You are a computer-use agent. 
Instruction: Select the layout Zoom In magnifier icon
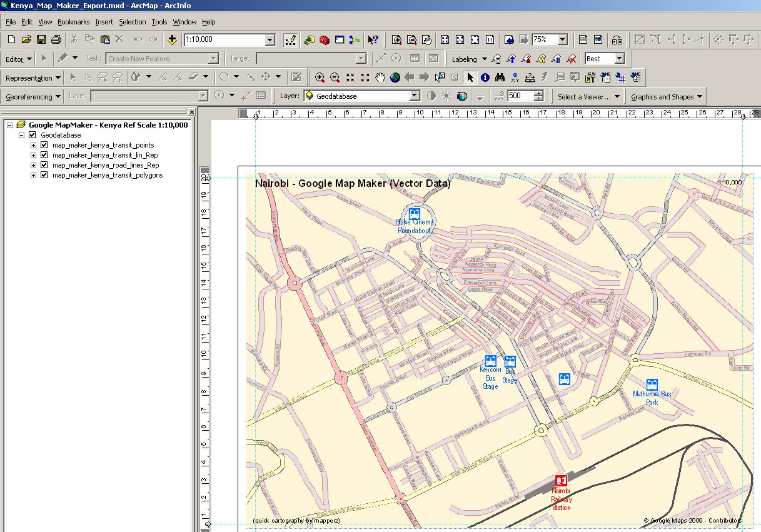[396, 39]
